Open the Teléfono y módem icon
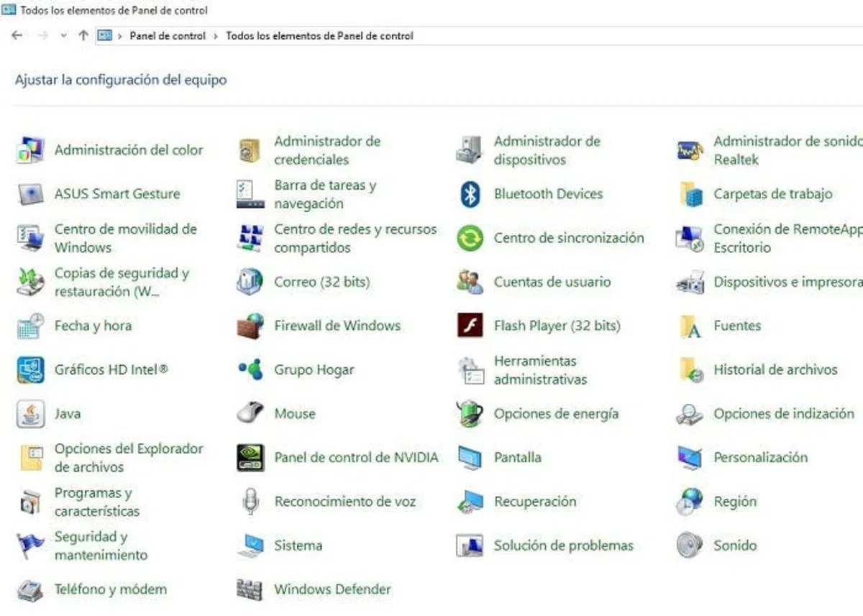The image size is (863, 616). point(30,590)
